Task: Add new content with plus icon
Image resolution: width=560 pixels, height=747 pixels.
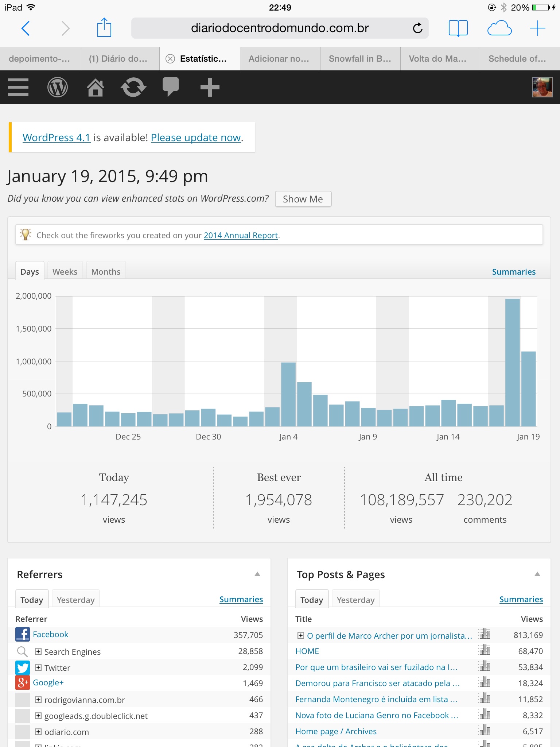Action: (210, 87)
